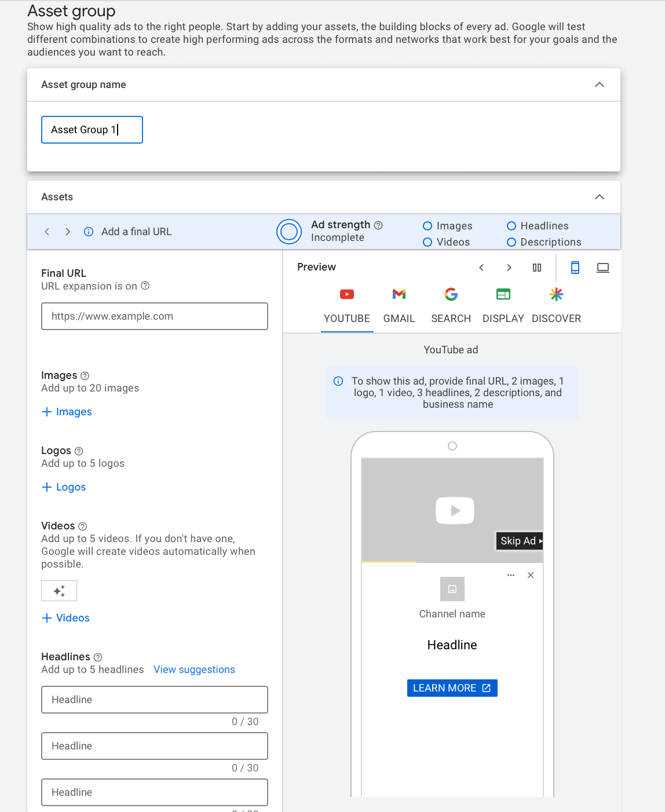Screen dimensions: 665x812
Task: Click the auto-generate videos sparkle icon
Action: click(59, 591)
